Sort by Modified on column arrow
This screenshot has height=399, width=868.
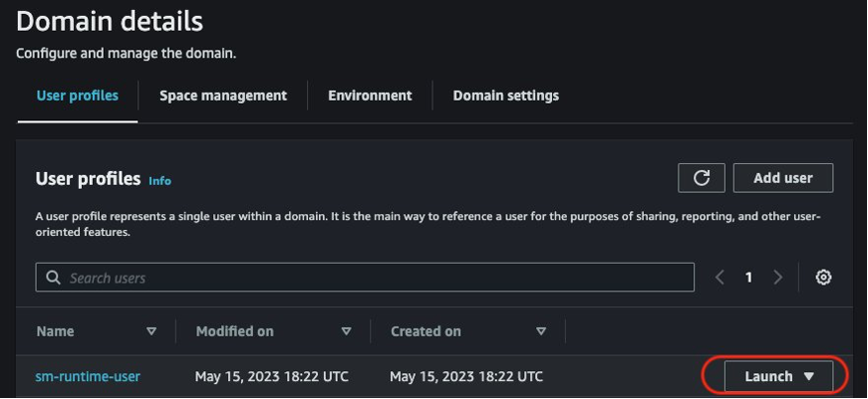346,332
